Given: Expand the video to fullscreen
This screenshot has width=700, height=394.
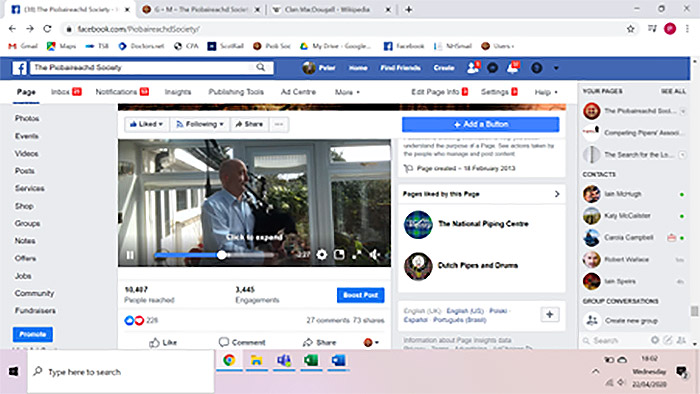Looking at the screenshot, I should click(357, 255).
